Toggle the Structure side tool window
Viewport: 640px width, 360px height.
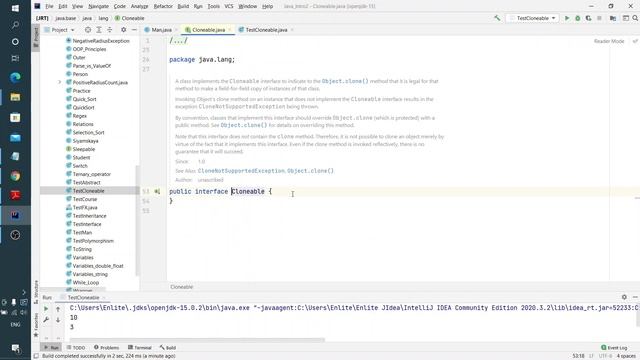tap(36, 291)
